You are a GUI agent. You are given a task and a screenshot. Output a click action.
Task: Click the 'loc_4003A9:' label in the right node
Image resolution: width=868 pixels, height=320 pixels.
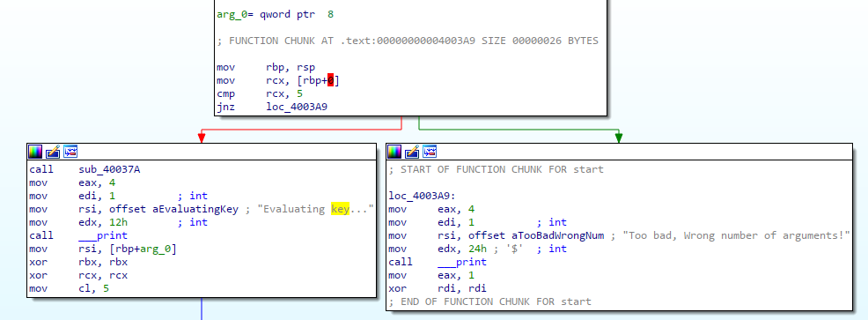(423, 196)
